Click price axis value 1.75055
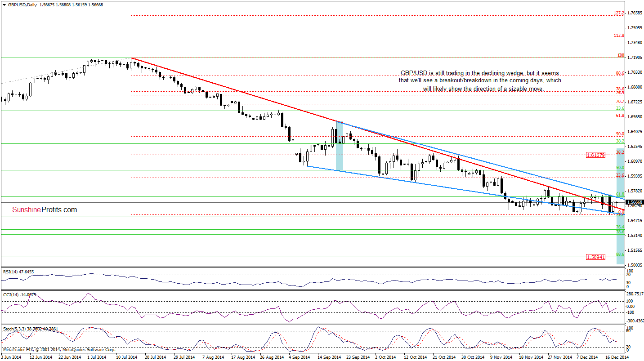 click(635, 28)
